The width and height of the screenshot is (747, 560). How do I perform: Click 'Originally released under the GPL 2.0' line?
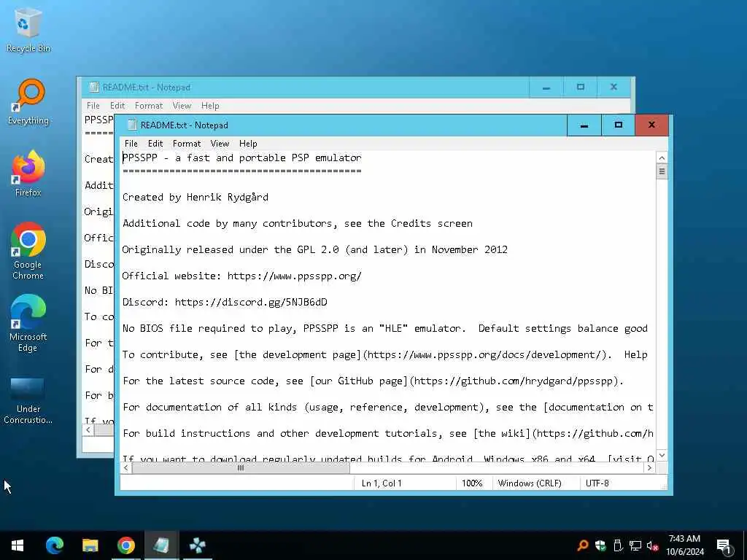point(315,249)
